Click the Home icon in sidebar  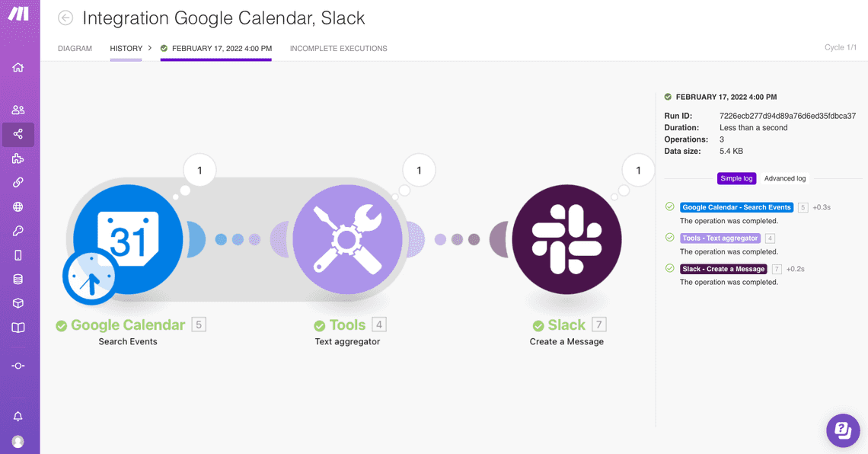point(18,68)
